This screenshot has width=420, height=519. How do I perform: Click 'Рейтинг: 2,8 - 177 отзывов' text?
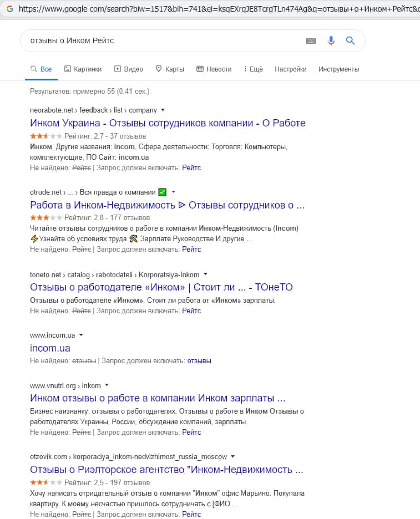point(107,218)
